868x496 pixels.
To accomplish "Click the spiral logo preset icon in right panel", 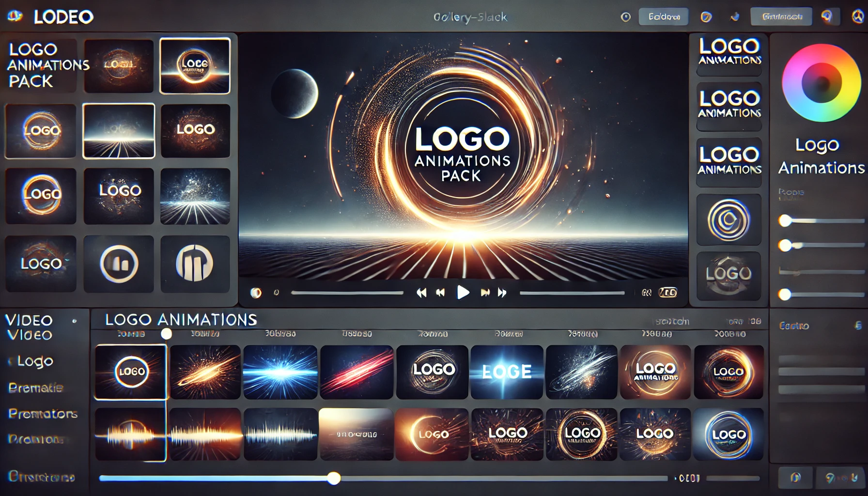I will (728, 220).
